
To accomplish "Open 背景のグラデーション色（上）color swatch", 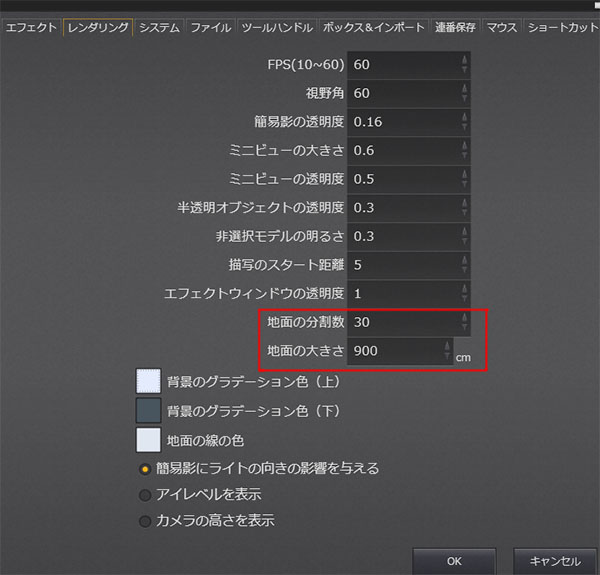I will click(x=148, y=381).
